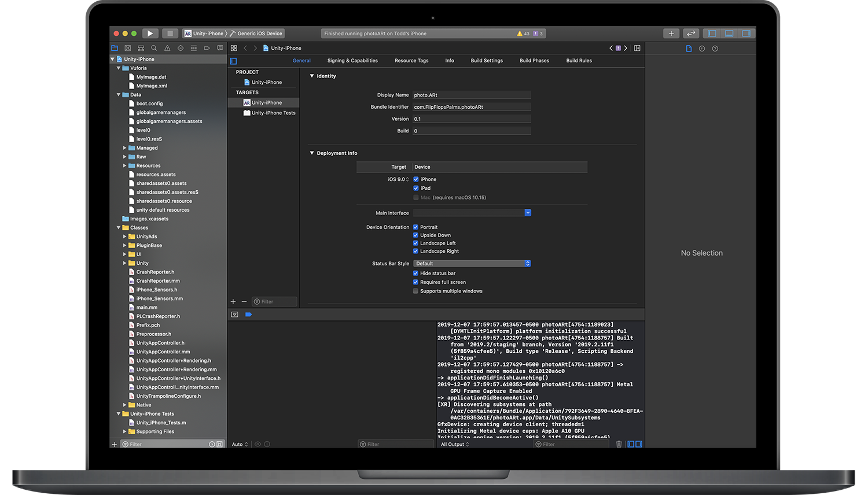Viewport: 868px width, 495px height.
Task: Disable Portrait orientation
Action: (x=415, y=227)
